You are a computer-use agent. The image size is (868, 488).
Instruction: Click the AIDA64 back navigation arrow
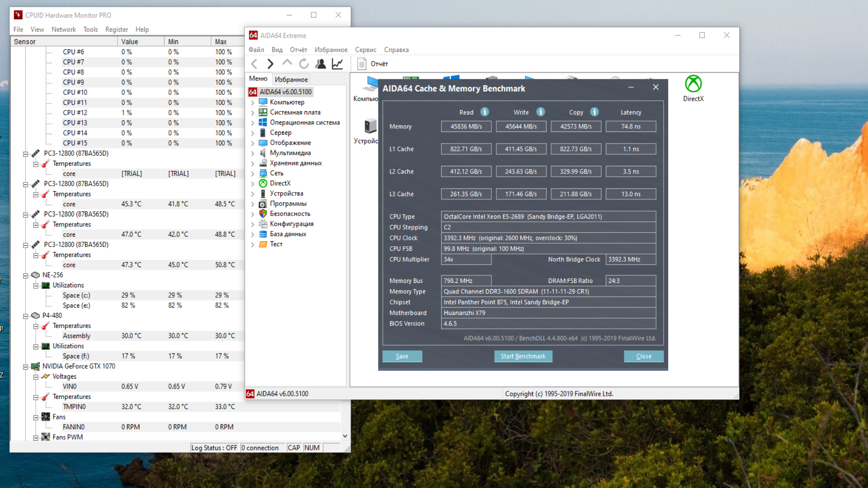click(x=254, y=64)
